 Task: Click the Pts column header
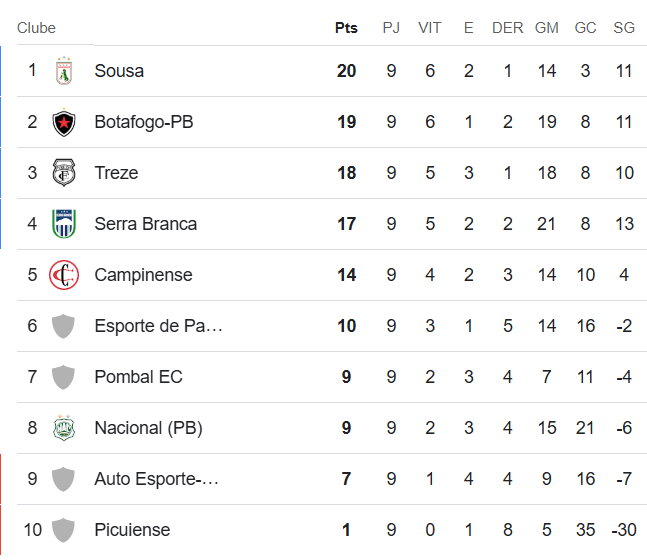(x=346, y=28)
